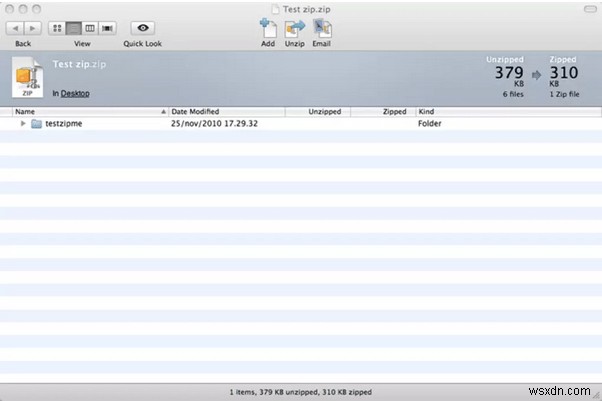Go forward with the right arrow button

pos(33,28)
